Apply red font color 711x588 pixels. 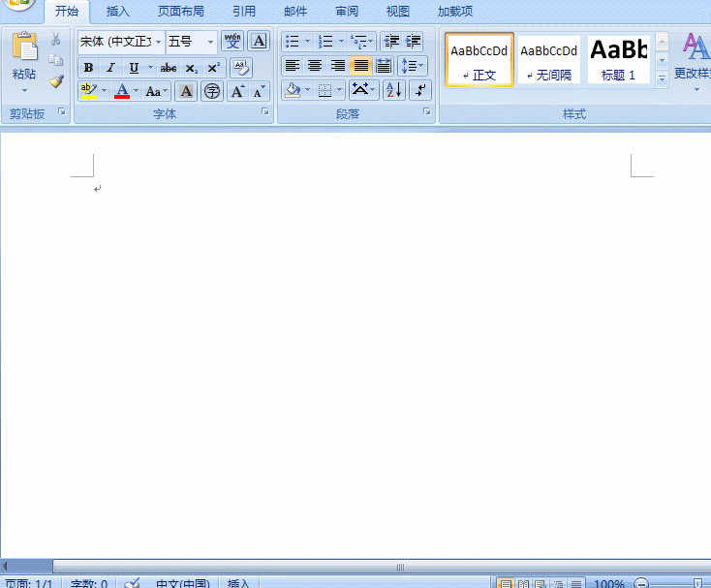[x=121, y=91]
